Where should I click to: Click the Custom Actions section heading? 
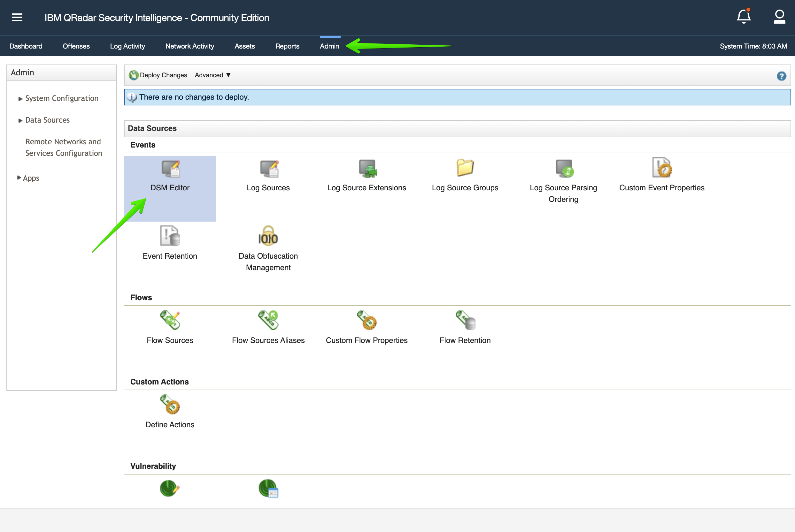[x=159, y=382]
